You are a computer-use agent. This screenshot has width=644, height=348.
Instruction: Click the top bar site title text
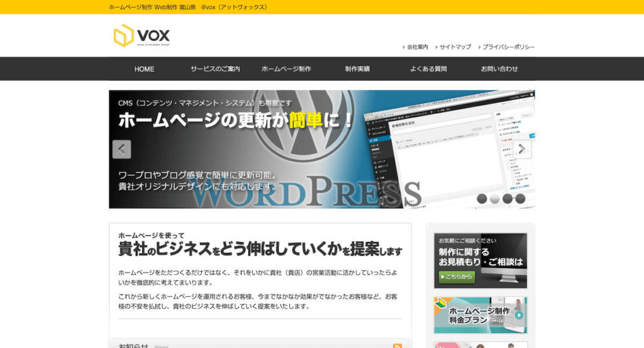click(x=189, y=7)
